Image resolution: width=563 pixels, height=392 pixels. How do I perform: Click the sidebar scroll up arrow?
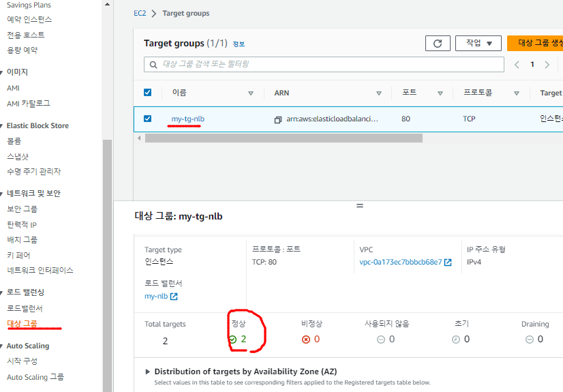coord(107,4)
